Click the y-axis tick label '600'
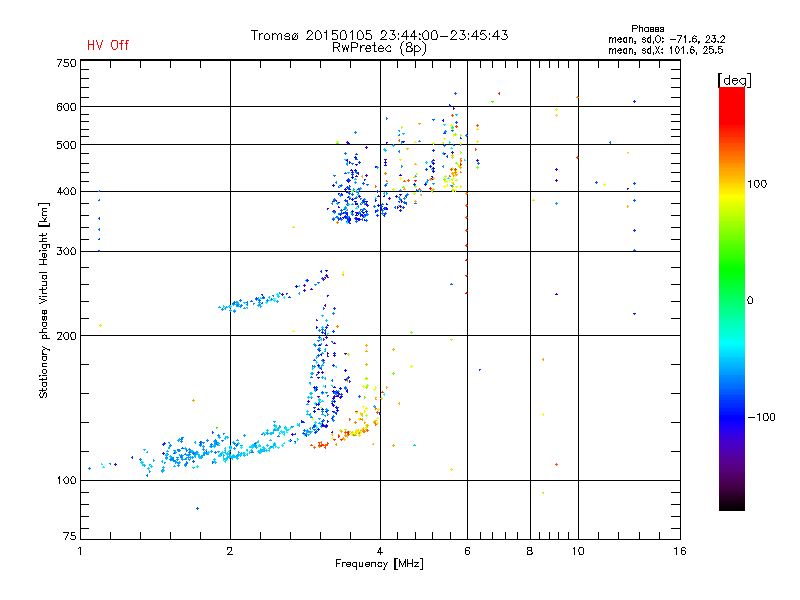The image size is (800, 600). (66, 107)
